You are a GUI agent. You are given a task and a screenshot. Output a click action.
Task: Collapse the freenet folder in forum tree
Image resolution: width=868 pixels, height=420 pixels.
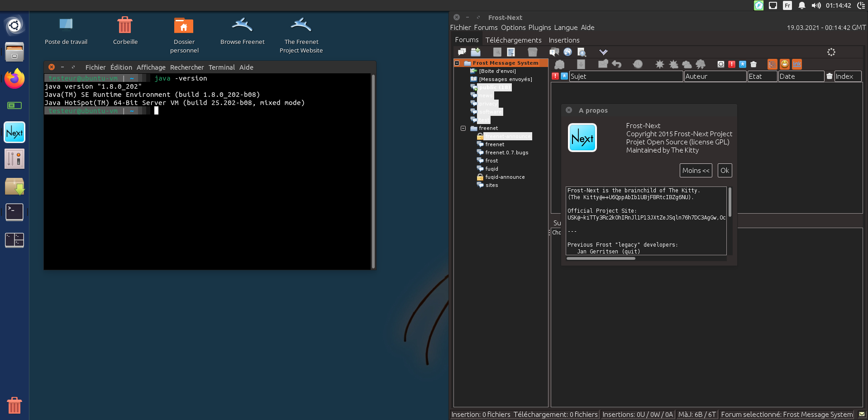click(463, 129)
